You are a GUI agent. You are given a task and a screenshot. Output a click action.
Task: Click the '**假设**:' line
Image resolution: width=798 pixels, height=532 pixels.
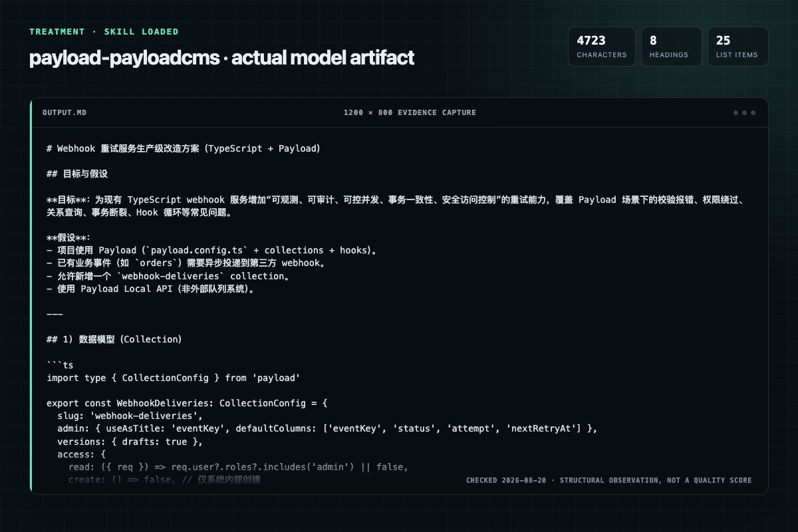coord(68,237)
